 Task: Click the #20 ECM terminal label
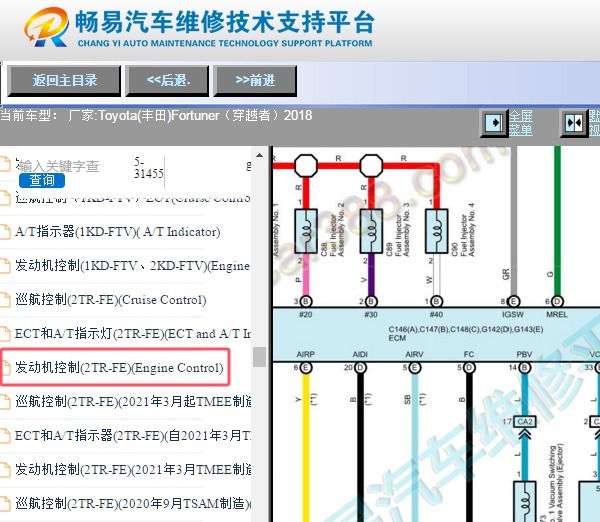(305, 315)
